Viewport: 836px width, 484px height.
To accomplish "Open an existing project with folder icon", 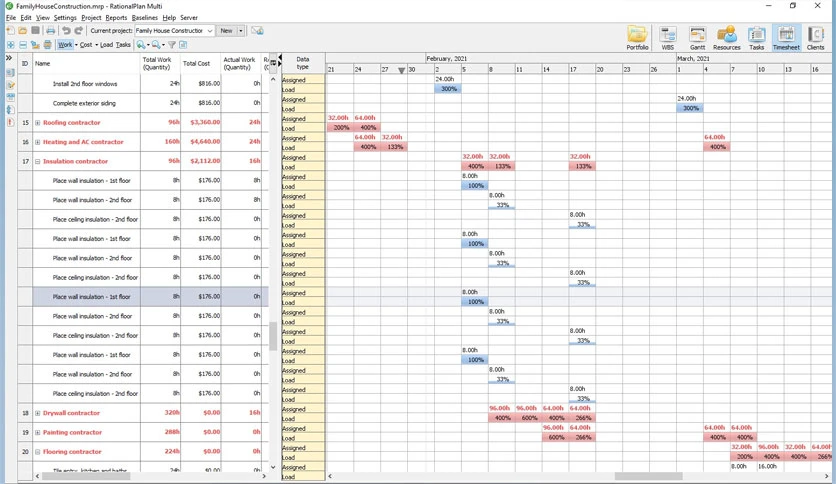I will [22, 30].
